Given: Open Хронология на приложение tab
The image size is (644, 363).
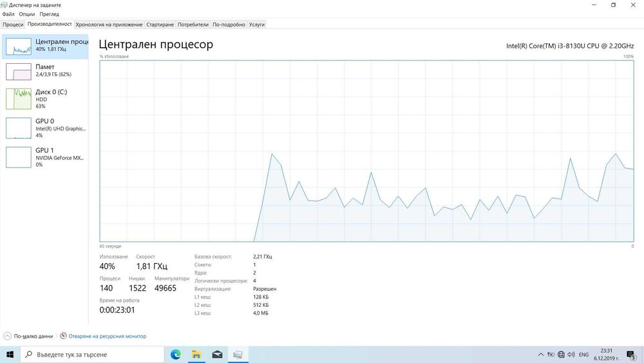Looking at the screenshot, I should [x=109, y=25].
